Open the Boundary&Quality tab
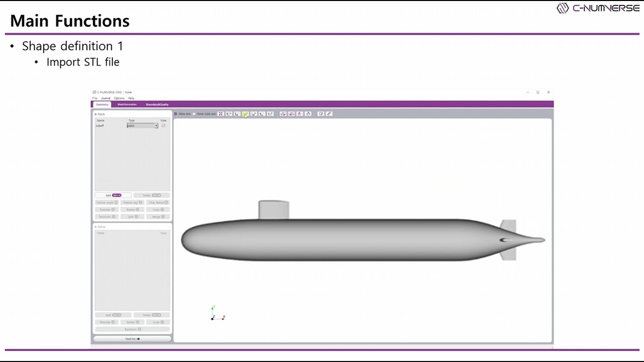The height and width of the screenshot is (362, 644). click(157, 105)
